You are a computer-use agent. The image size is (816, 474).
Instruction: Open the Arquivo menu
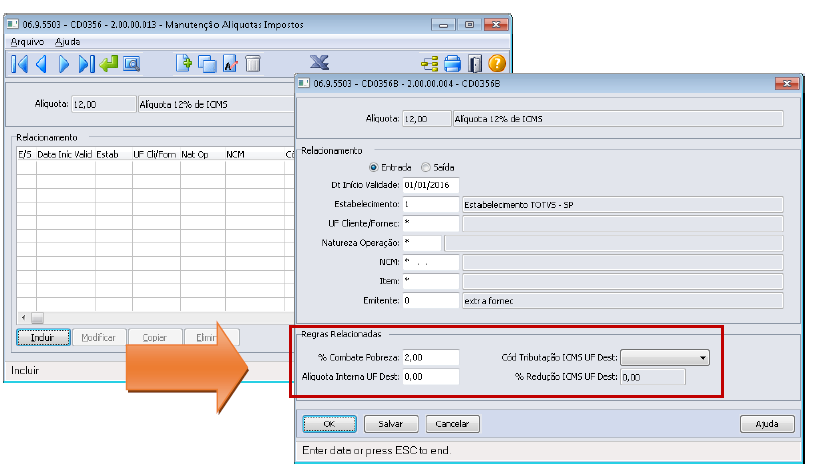(x=27, y=42)
